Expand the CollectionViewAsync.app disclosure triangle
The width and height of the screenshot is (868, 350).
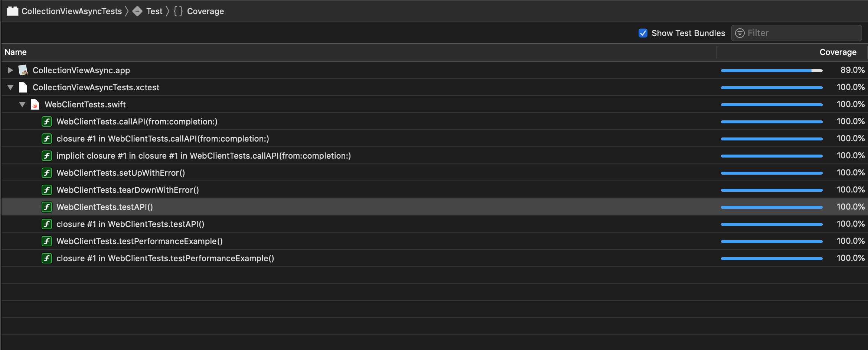coord(10,70)
